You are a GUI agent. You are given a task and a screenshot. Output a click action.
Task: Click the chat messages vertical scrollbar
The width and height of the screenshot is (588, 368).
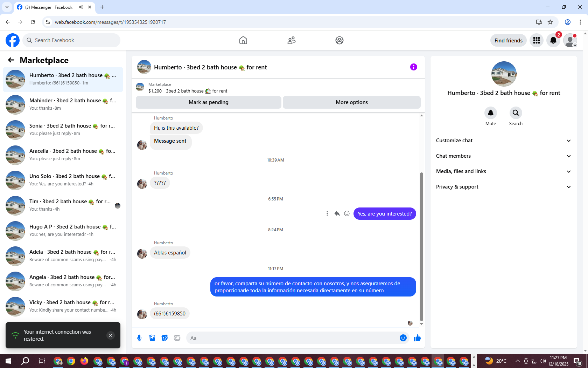coord(421,247)
